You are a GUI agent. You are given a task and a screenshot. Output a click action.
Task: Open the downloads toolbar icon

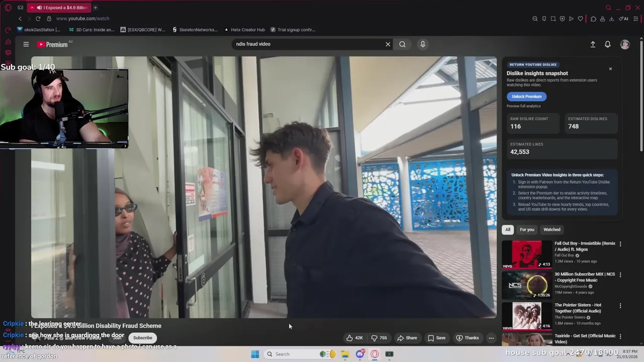pyautogui.click(x=611, y=19)
